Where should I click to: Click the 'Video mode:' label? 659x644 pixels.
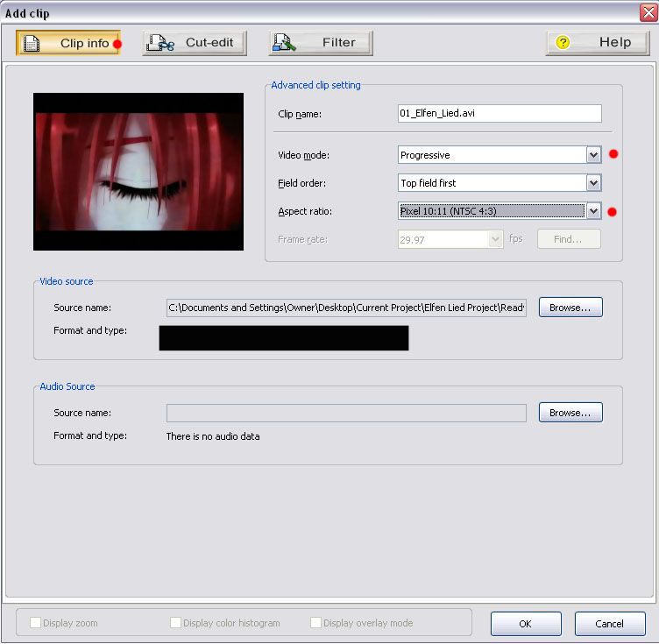point(304,155)
